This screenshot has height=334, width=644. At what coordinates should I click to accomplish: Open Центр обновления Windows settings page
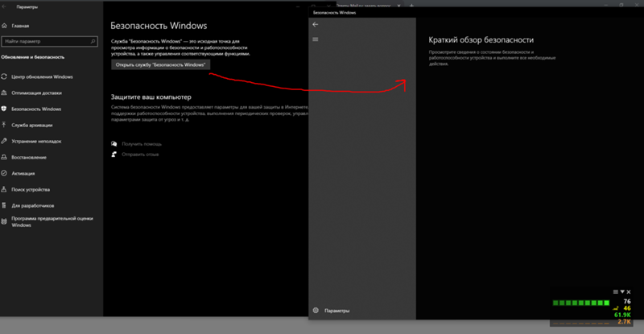(x=42, y=76)
